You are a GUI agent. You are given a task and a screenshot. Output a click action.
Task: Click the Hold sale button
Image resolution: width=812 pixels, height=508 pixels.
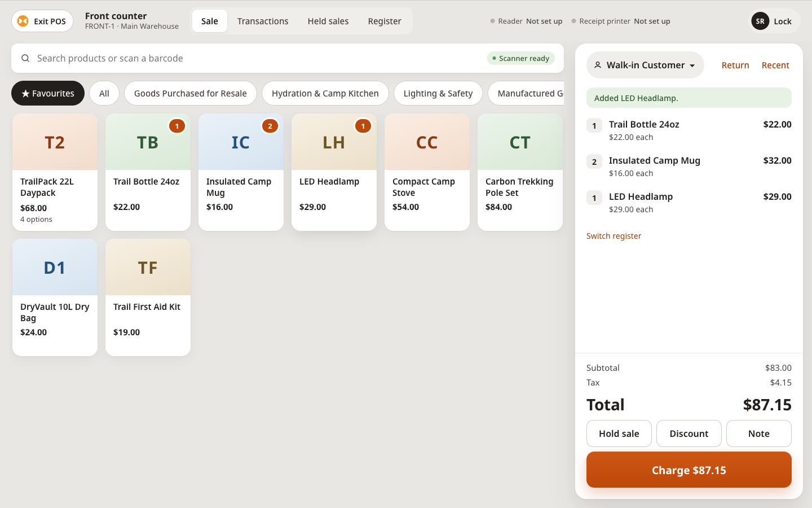click(x=619, y=433)
